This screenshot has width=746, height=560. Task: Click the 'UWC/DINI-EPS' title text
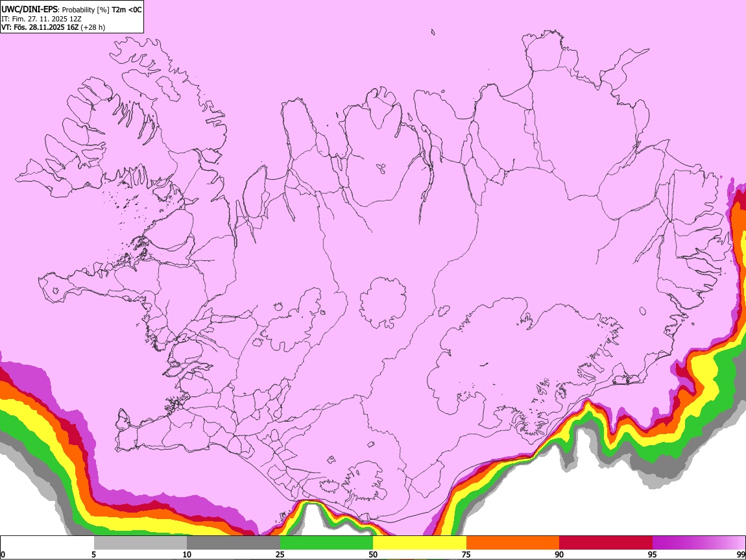pyautogui.click(x=29, y=10)
